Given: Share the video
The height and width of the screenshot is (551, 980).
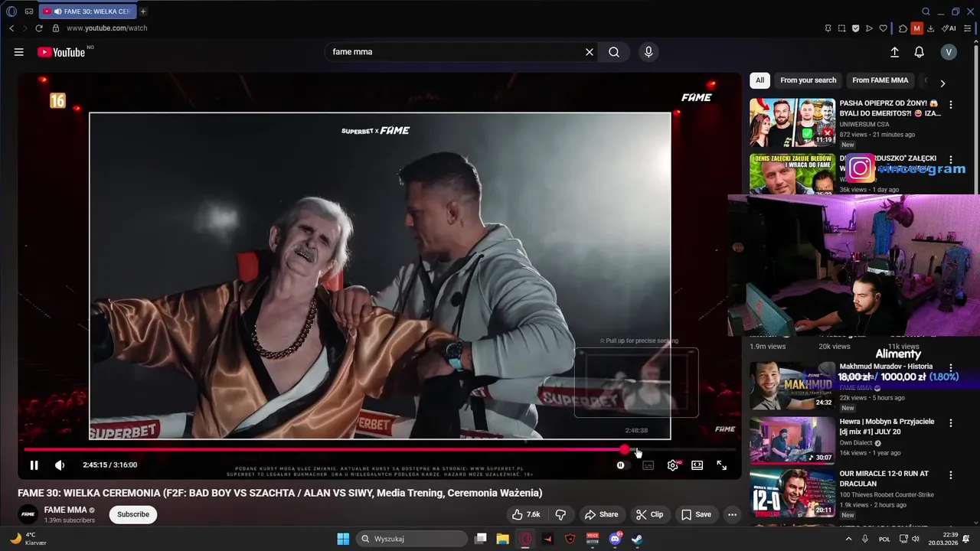Looking at the screenshot, I should 601,514.
